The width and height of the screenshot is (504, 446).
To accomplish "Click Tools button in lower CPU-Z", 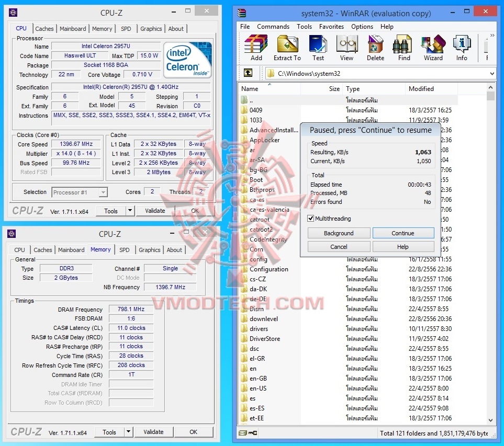I will click(x=109, y=432).
